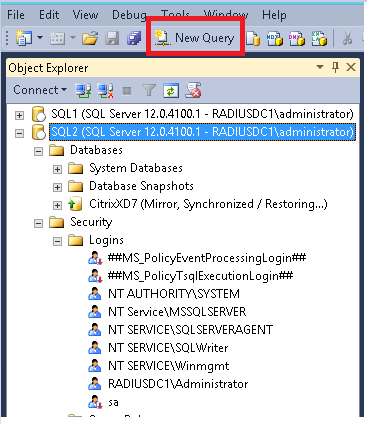Viewport: 367px width, 424px height.
Task: Select the SQL2 server entry
Action: (x=202, y=132)
